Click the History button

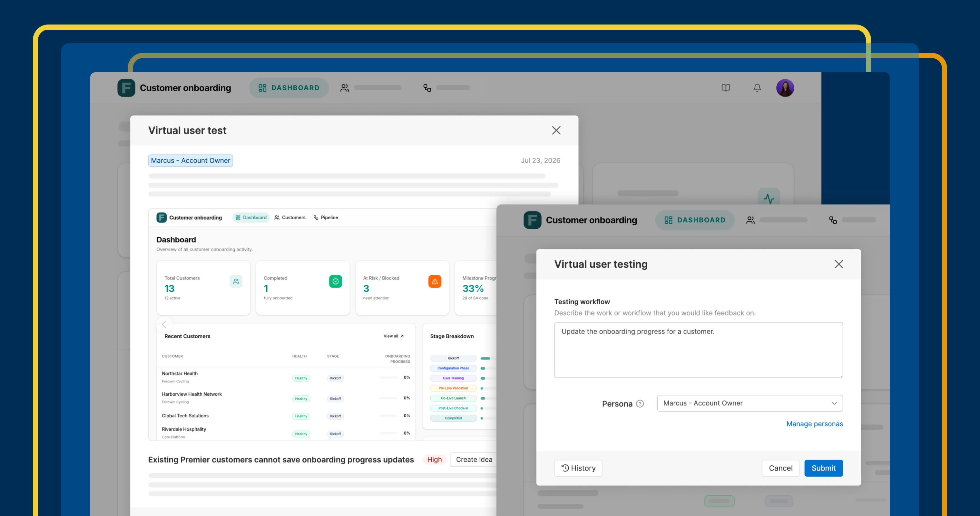(578, 468)
